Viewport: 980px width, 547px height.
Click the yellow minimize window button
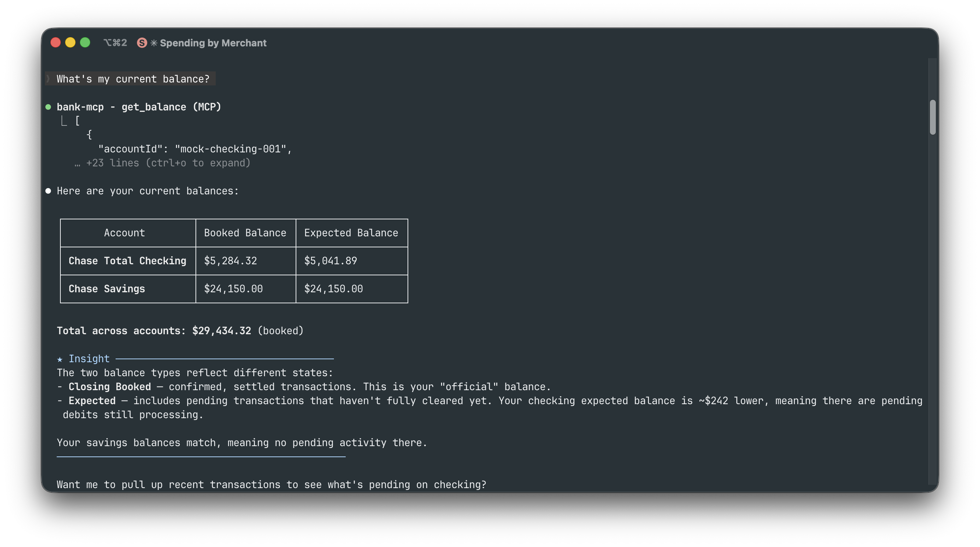pos(70,43)
